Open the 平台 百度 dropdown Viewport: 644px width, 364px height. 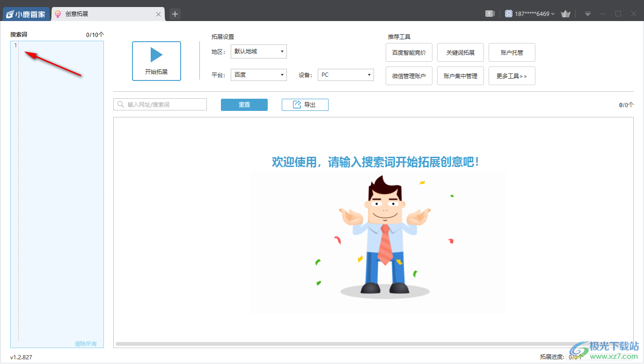(259, 75)
